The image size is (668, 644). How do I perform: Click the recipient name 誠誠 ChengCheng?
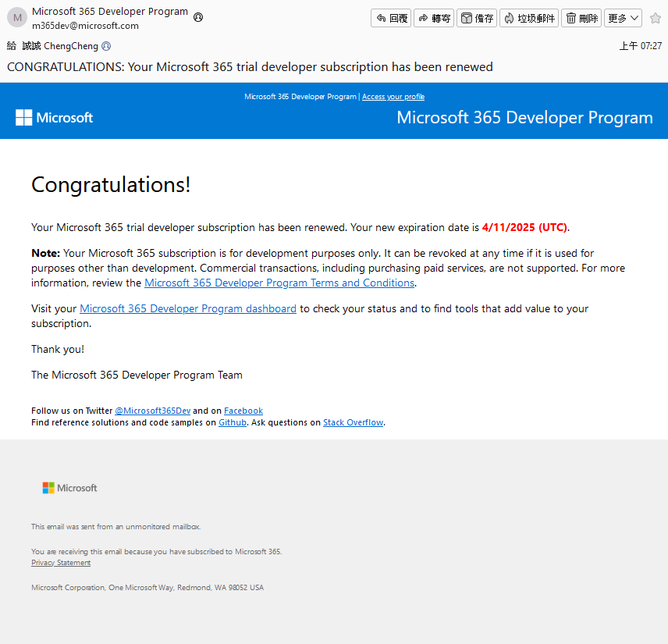[x=60, y=46]
